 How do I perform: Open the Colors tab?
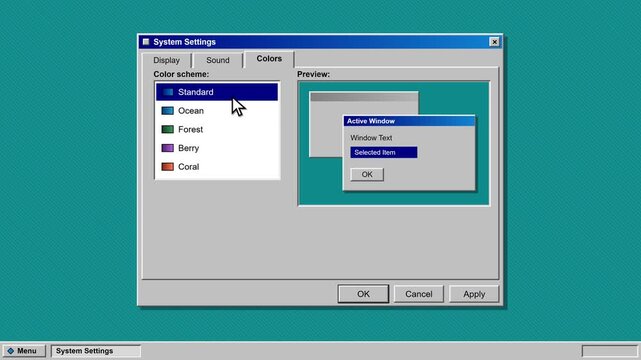coord(269,59)
